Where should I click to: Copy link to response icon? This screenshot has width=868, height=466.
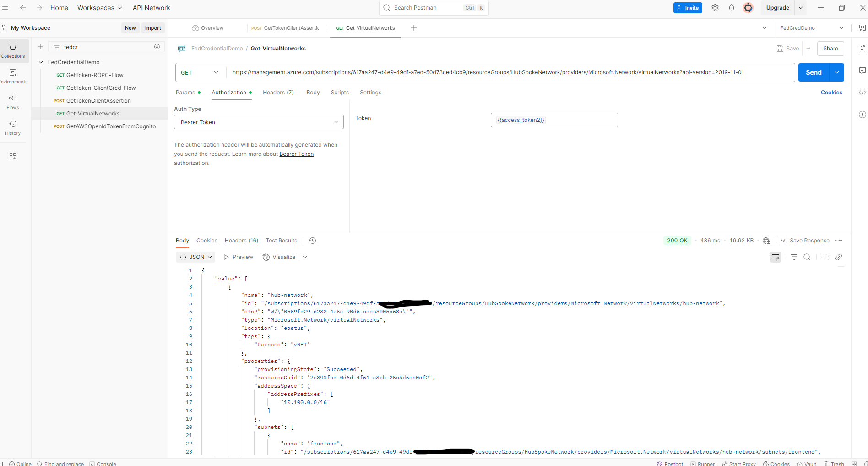pos(839,257)
